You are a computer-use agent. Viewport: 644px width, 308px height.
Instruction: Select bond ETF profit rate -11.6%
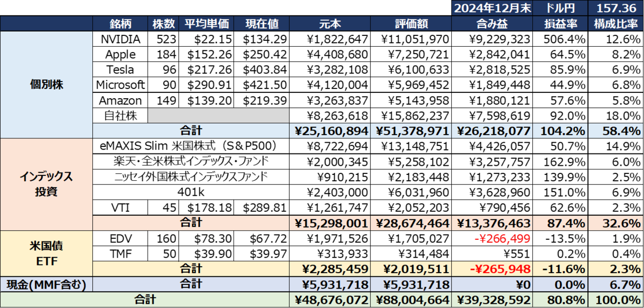point(560,268)
